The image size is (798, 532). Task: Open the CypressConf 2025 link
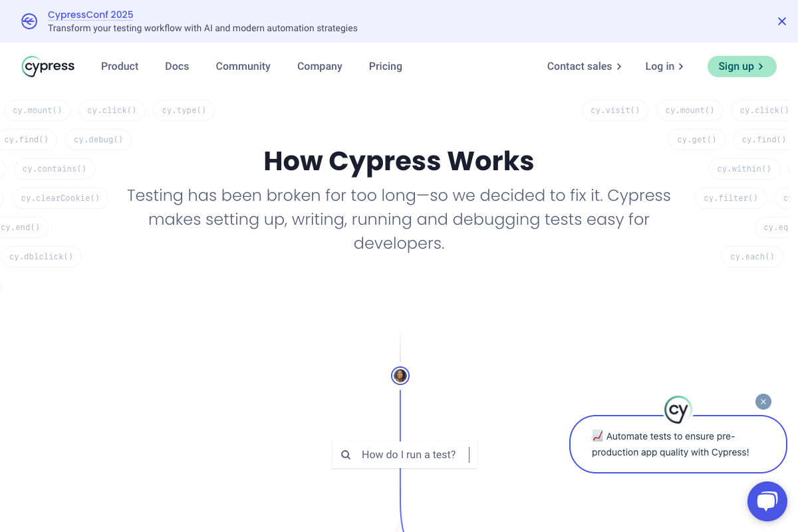(90, 15)
